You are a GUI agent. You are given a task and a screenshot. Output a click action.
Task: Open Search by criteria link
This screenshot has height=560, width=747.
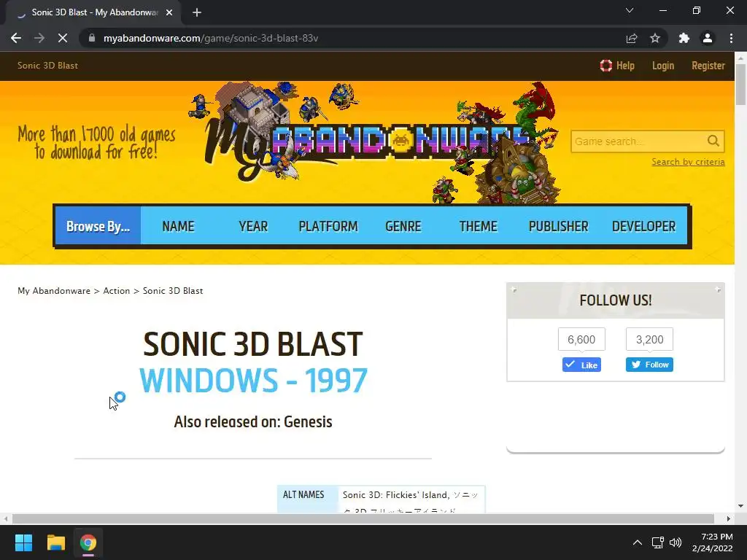(688, 162)
